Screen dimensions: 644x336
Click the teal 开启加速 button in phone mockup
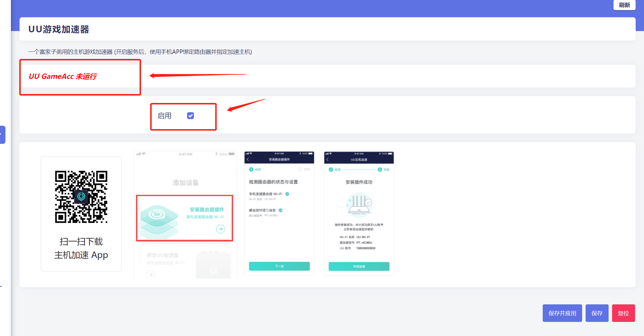[x=359, y=266]
